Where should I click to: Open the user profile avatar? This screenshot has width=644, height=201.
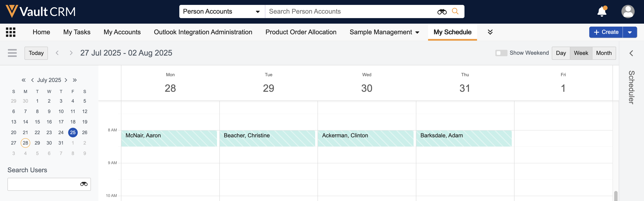[628, 11]
